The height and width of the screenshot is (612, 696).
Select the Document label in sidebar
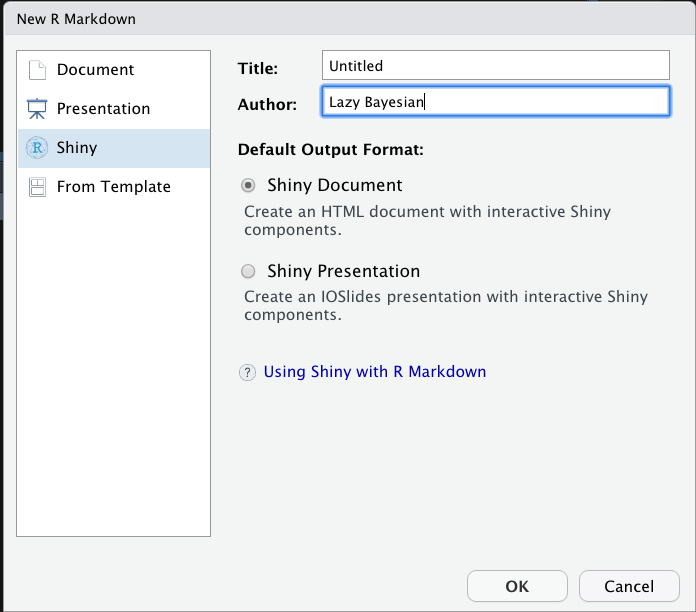tap(95, 70)
